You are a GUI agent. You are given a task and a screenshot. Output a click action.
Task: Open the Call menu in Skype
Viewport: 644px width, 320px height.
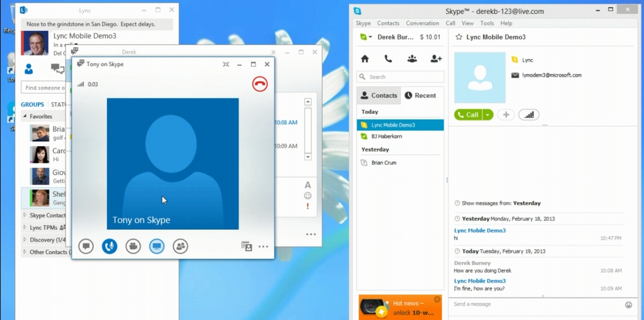(450, 23)
